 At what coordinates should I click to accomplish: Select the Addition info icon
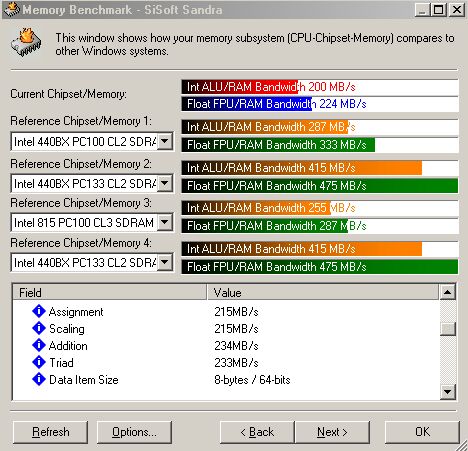tap(39, 345)
